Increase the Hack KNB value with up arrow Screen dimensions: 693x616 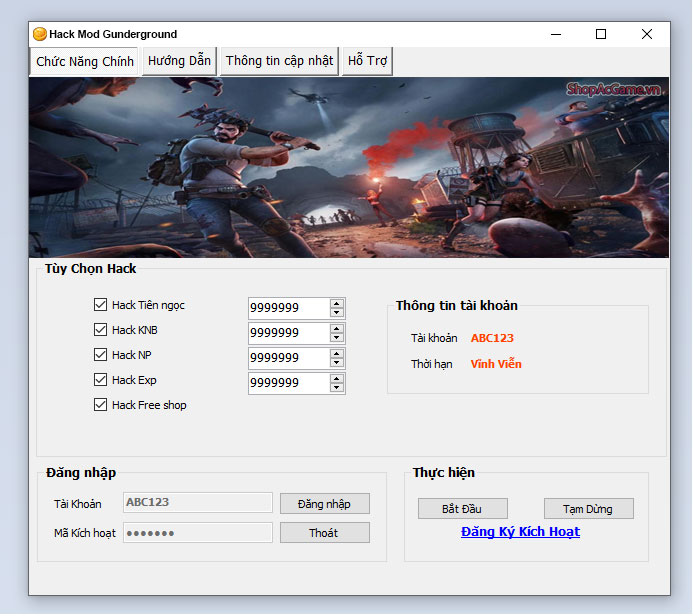tap(337, 329)
